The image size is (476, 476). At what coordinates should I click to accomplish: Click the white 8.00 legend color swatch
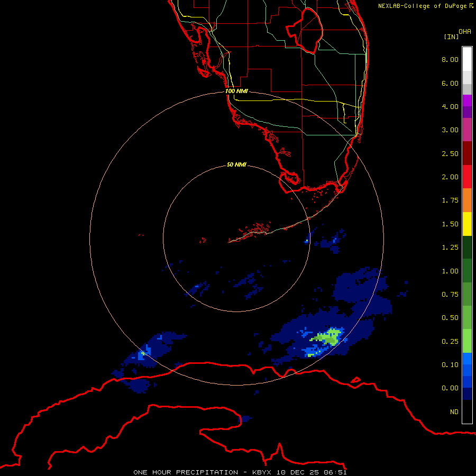[x=467, y=59]
